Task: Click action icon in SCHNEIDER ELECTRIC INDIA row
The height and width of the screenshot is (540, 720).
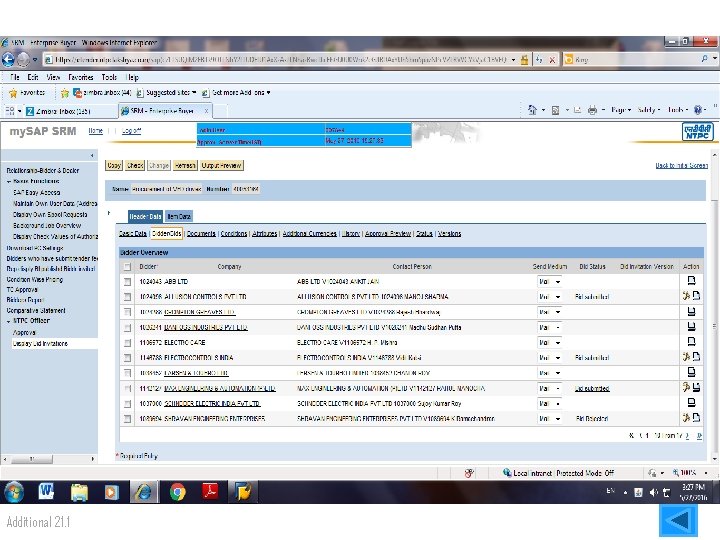Action: click(691, 403)
